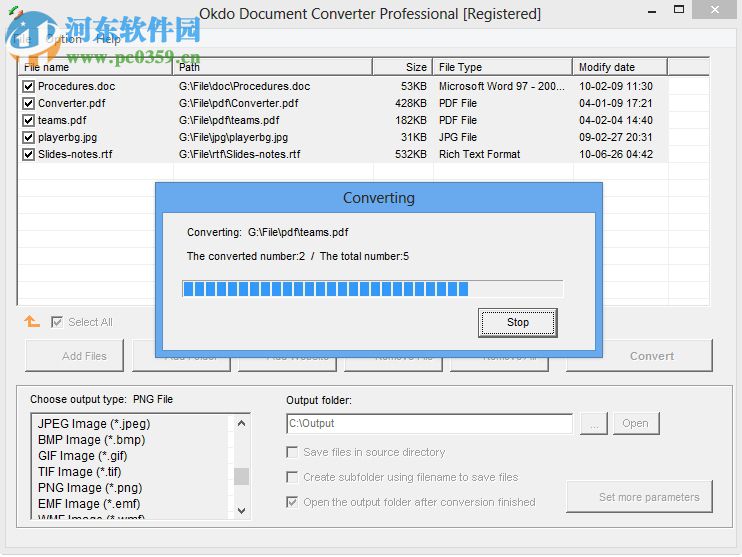Image resolution: width=742 pixels, height=557 pixels.
Task: Select GIF Image (*.gif) output type
Action: tap(82, 456)
